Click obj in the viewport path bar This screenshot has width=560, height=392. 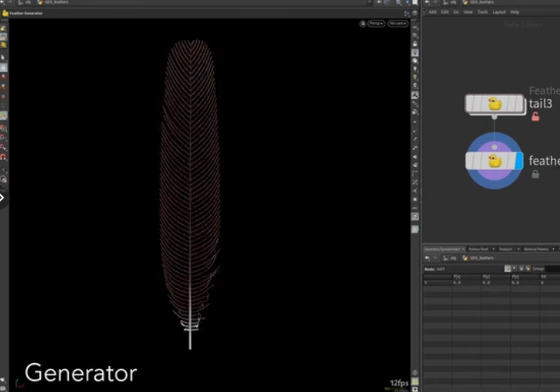pyautogui.click(x=25, y=2)
